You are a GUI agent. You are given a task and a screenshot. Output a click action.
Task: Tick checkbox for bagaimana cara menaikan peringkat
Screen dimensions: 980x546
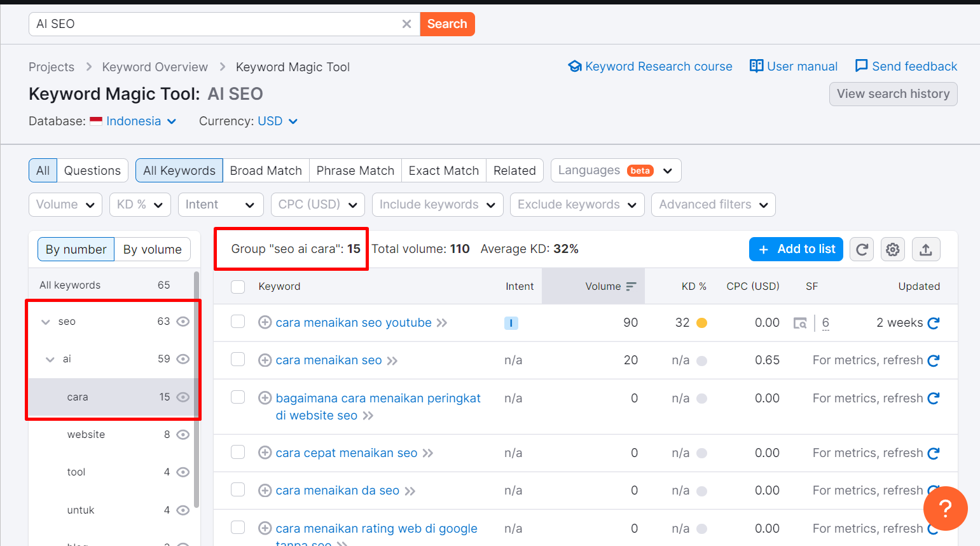(x=238, y=397)
